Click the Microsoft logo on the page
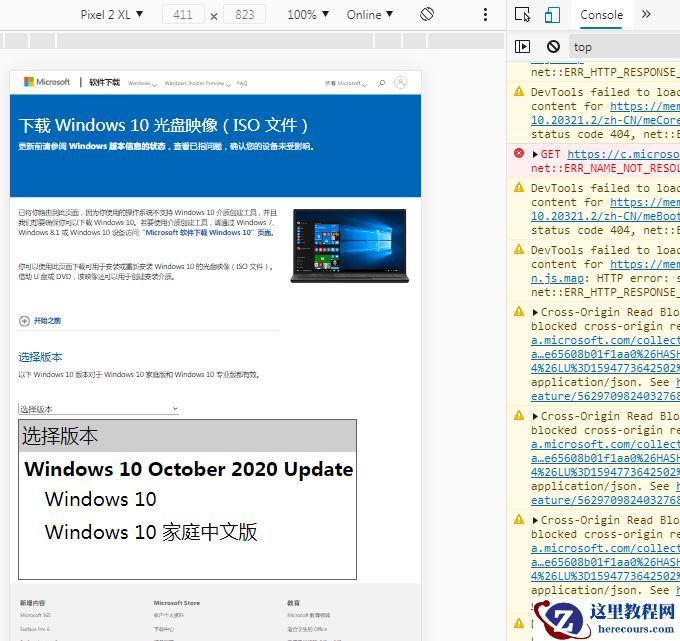 [x=46, y=82]
